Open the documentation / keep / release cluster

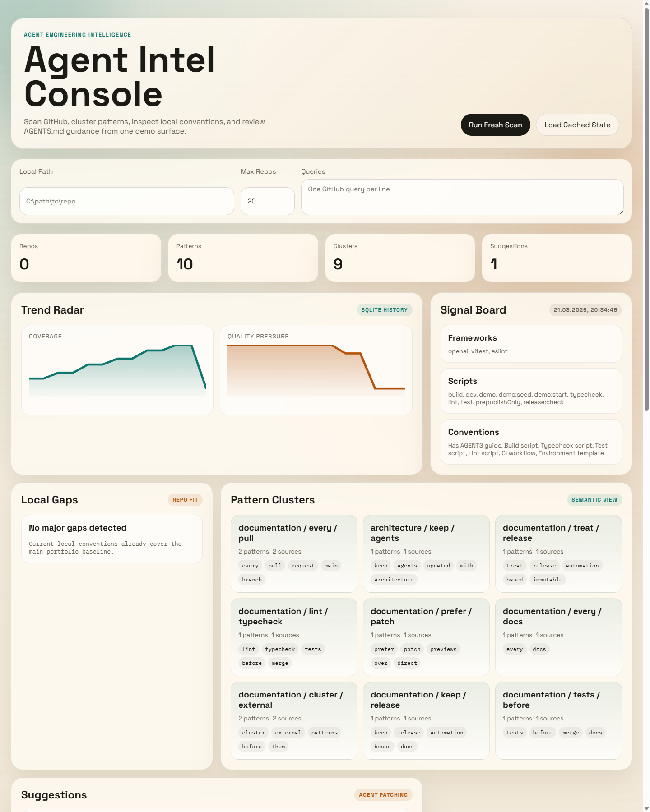click(426, 721)
